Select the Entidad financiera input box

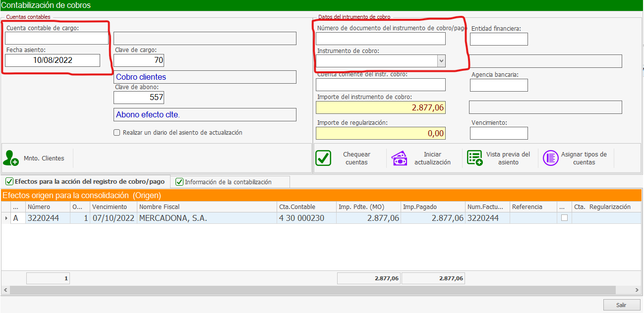(x=498, y=39)
